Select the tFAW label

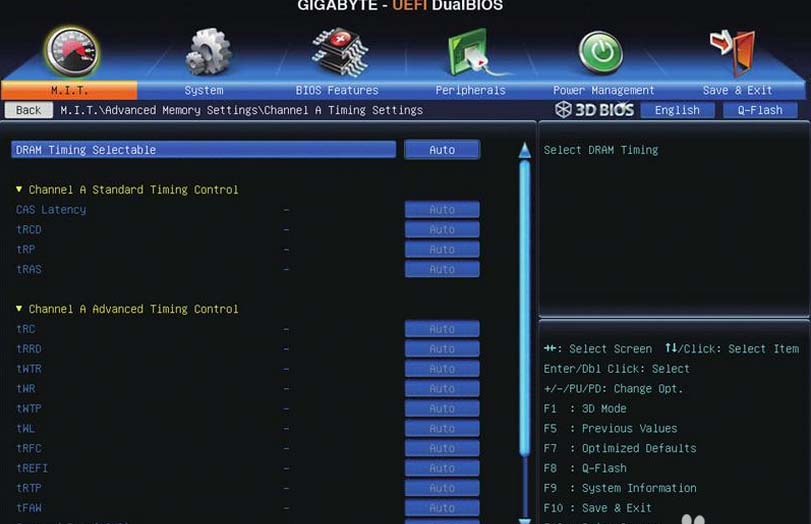pyautogui.click(x=28, y=508)
